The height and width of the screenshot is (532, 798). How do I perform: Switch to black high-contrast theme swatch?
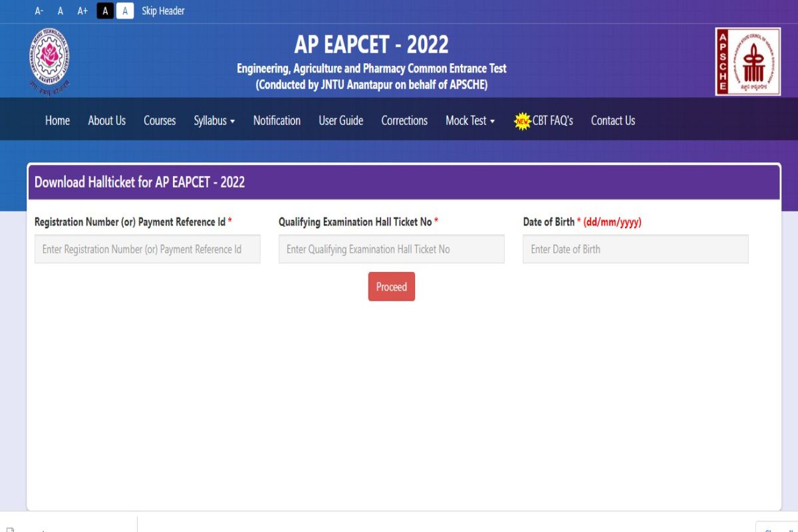point(105,11)
